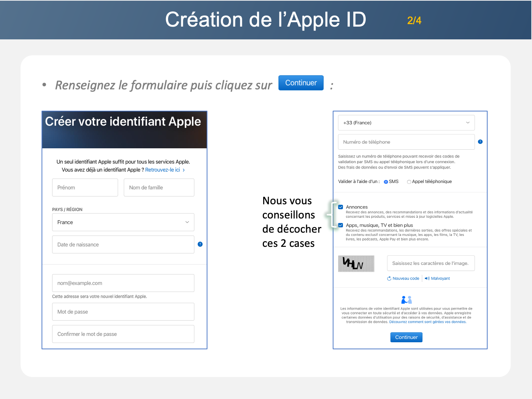Focus the Nom de famille field

[159, 188]
